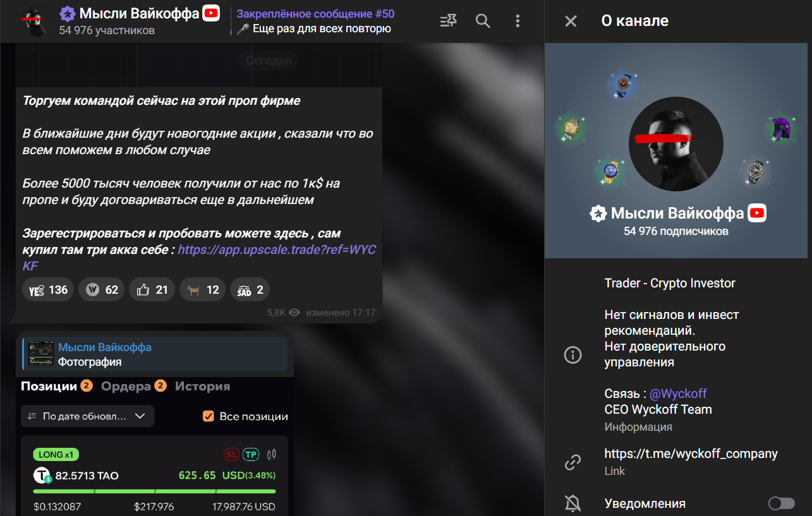Expand the По дате обновл... sort dropdown
This screenshot has height=516, width=812.
click(x=87, y=416)
